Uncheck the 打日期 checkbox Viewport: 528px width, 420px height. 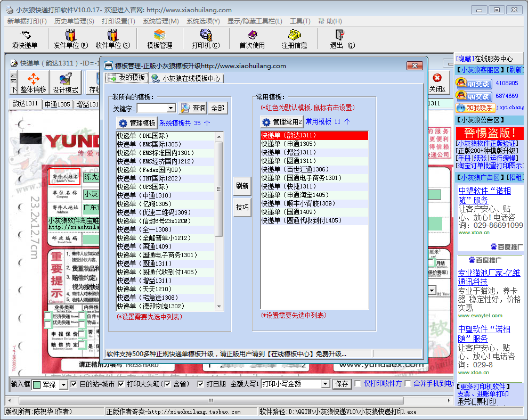tap(201, 384)
